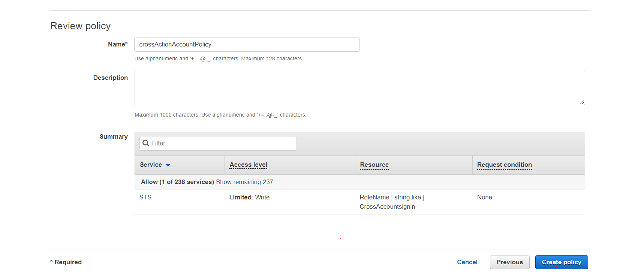Select the RoleName CrossAccountsignin resource cell
The width and height of the screenshot is (644, 277).
click(392, 202)
